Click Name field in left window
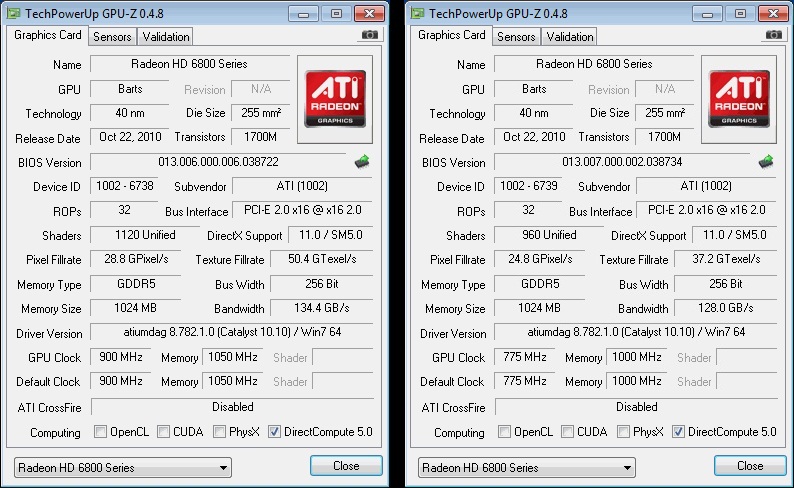This screenshot has height=488, width=794. click(x=189, y=64)
